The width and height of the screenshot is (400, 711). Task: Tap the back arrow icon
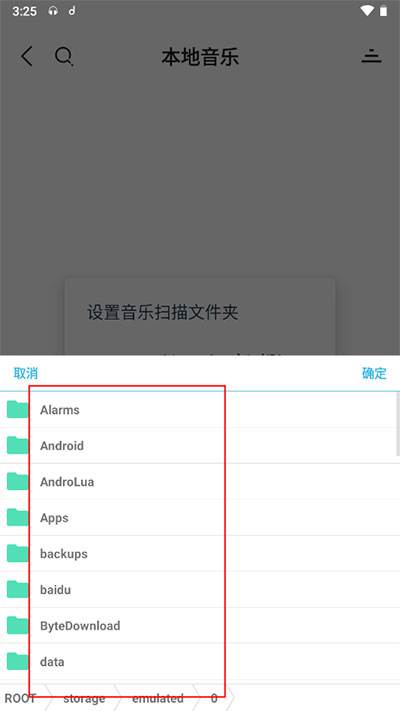click(27, 57)
